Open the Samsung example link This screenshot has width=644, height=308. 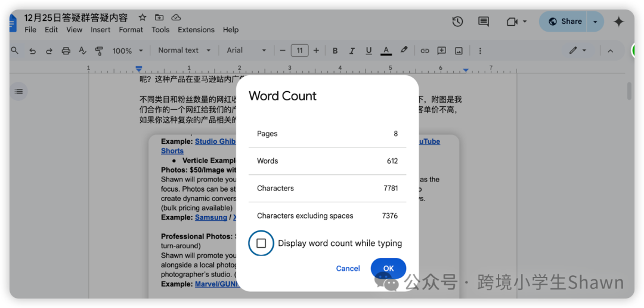click(211, 217)
